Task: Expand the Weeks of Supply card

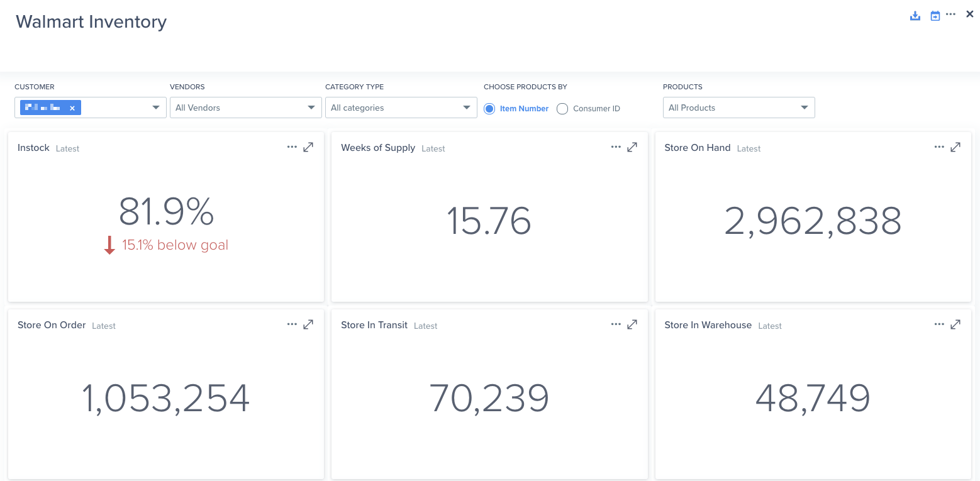Action: tap(632, 147)
